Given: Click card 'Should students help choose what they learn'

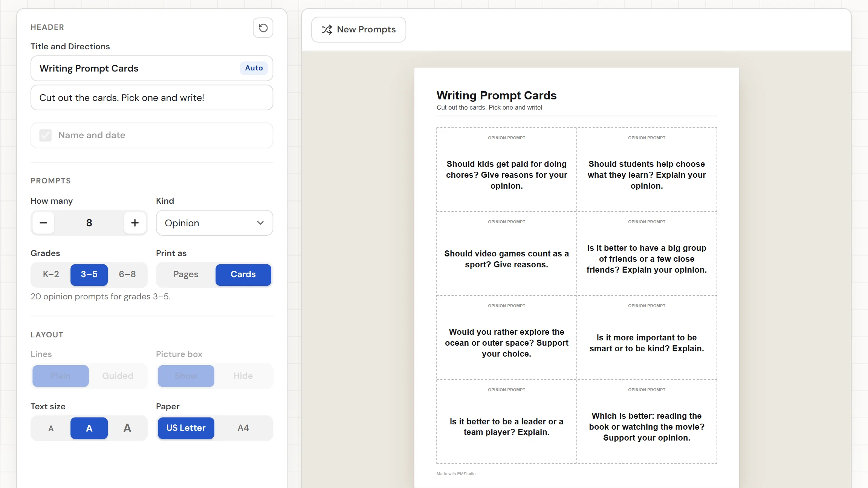Looking at the screenshot, I should click(x=646, y=170).
